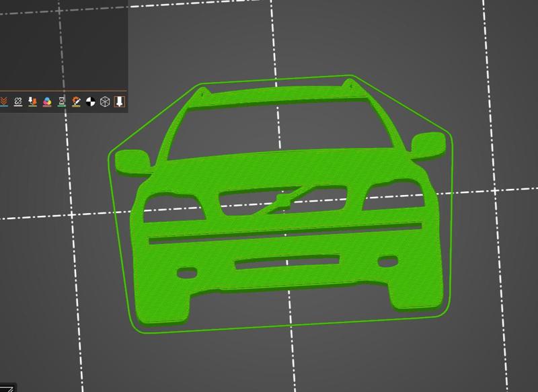The height and width of the screenshot is (392, 538).
Task: Toggle seams visibility broken-link icon
Action: click(18, 102)
